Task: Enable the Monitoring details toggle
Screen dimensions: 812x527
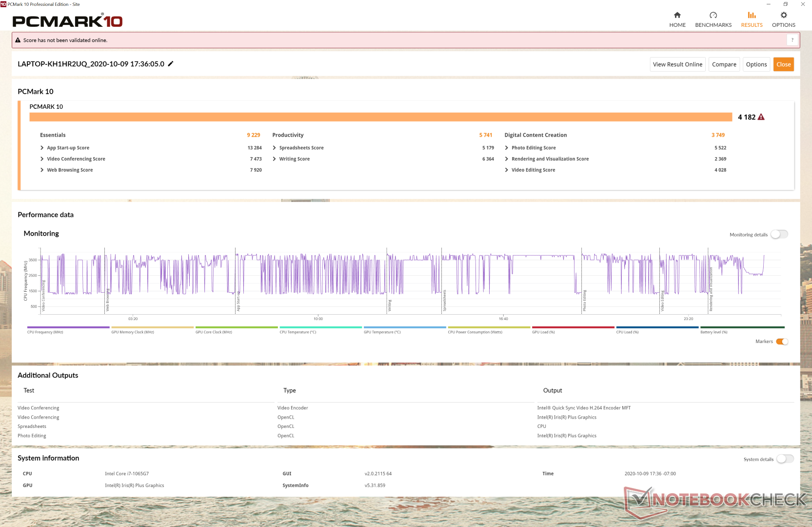Action: point(779,235)
